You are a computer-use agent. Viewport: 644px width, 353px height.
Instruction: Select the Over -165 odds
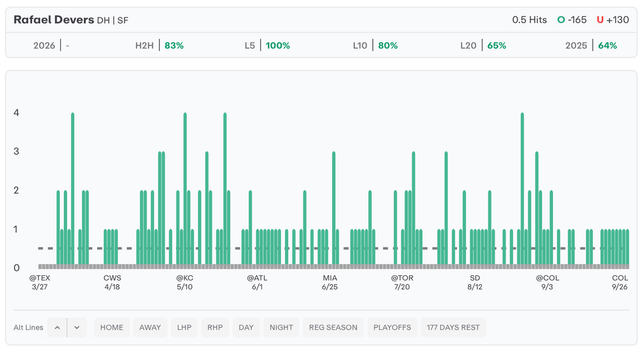click(x=572, y=19)
